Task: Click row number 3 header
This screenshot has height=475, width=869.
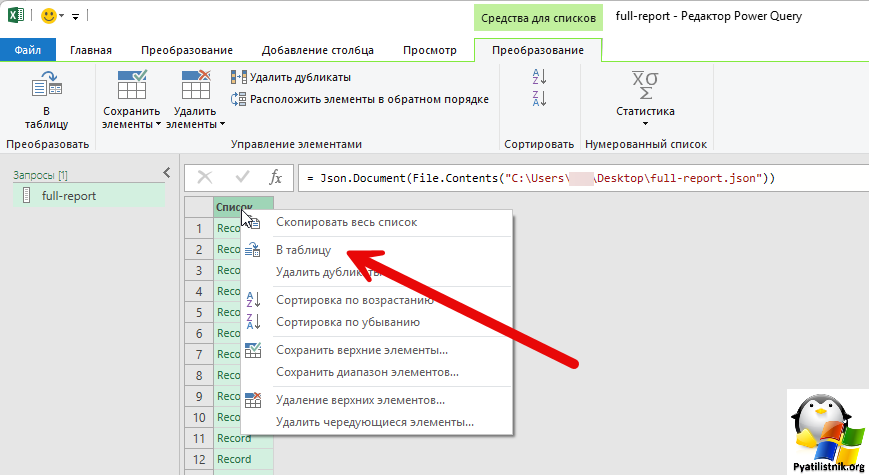Action: click(199, 270)
